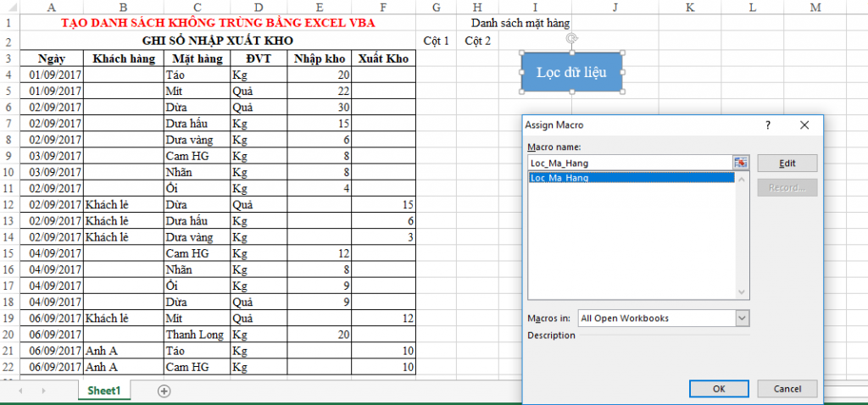Click the next sheet navigation arrow
This screenshot has height=405, width=868.
pyautogui.click(x=43, y=391)
